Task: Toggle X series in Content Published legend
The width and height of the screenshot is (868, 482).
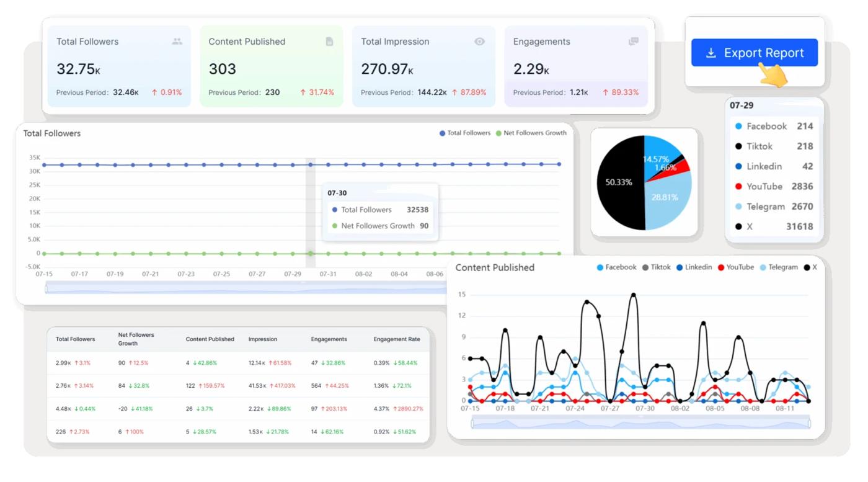Action: (810, 267)
